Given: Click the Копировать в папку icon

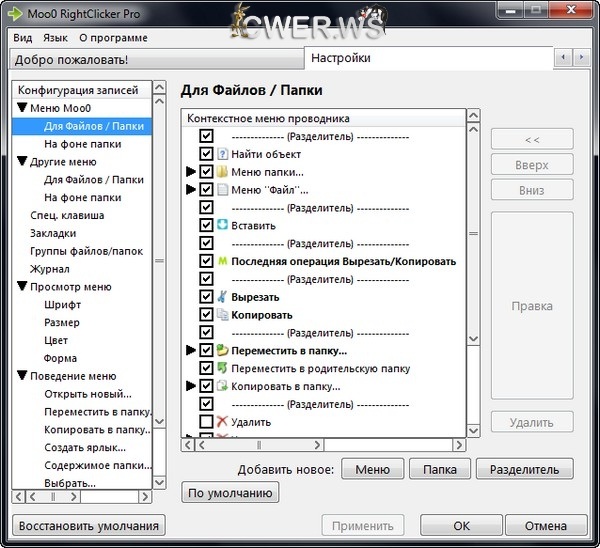Looking at the screenshot, I should (223, 386).
